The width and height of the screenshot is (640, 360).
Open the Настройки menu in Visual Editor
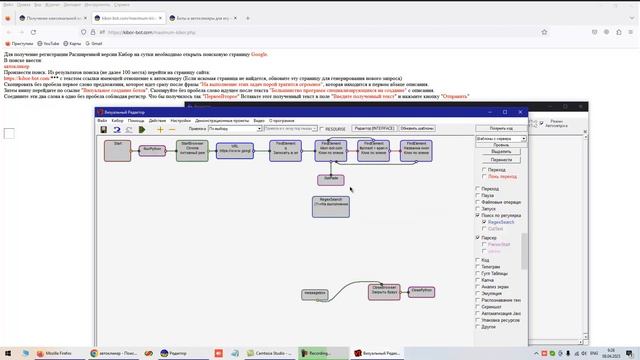(180, 121)
